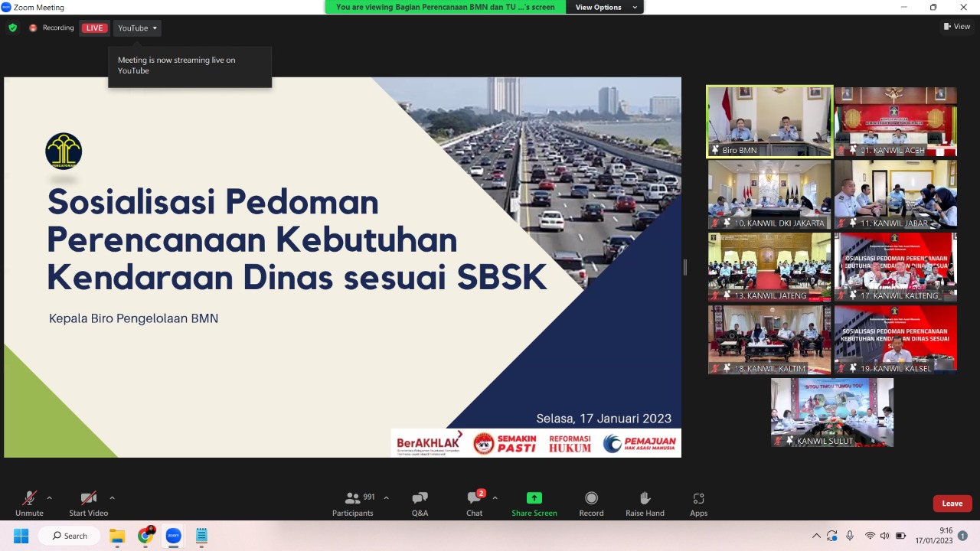This screenshot has width=980, height=551.
Task: Open the Chat panel with unread messages
Action: [475, 503]
